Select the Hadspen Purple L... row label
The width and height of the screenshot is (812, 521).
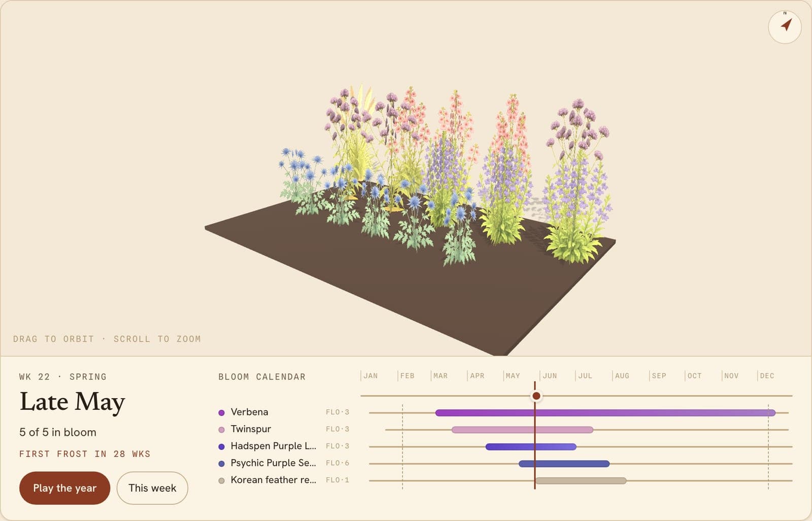coord(273,446)
